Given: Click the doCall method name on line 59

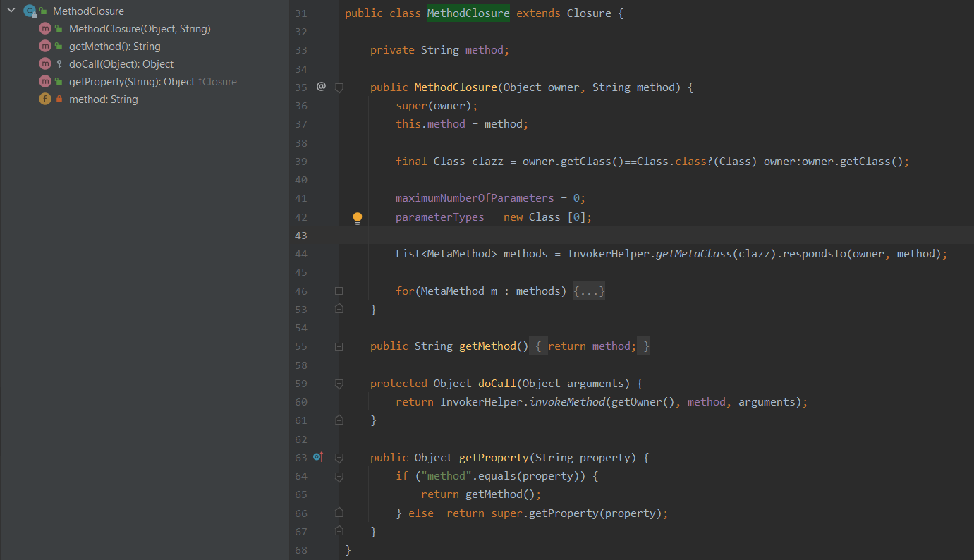Looking at the screenshot, I should pyautogui.click(x=497, y=384).
